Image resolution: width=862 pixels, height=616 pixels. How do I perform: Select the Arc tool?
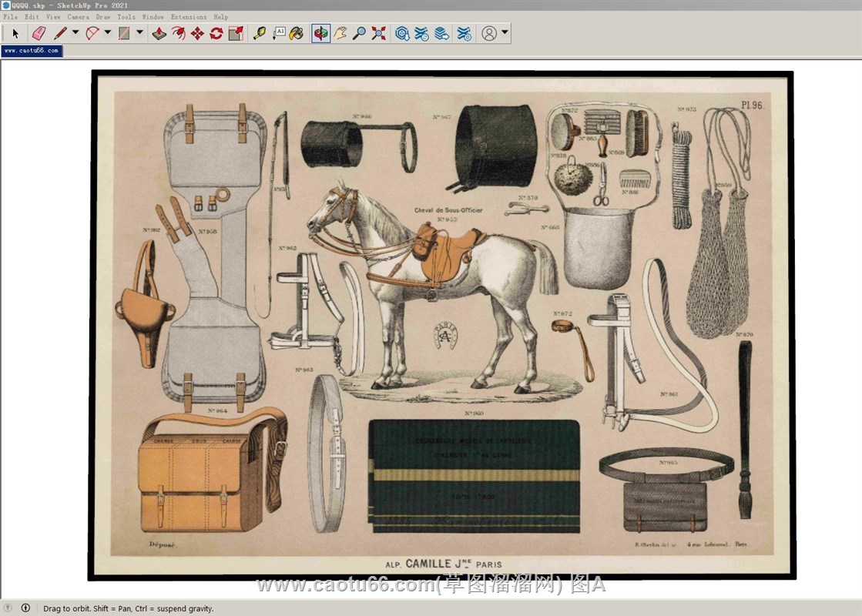pos(92,34)
